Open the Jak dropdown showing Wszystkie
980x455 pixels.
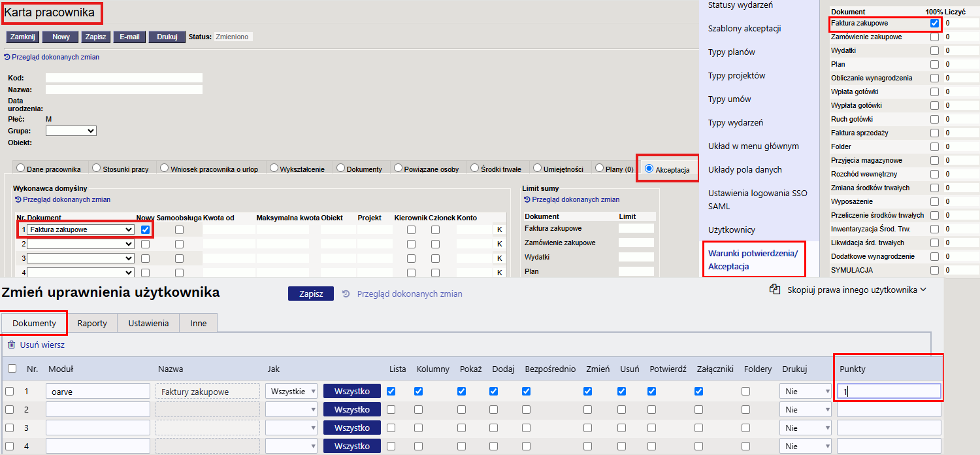coord(291,392)
